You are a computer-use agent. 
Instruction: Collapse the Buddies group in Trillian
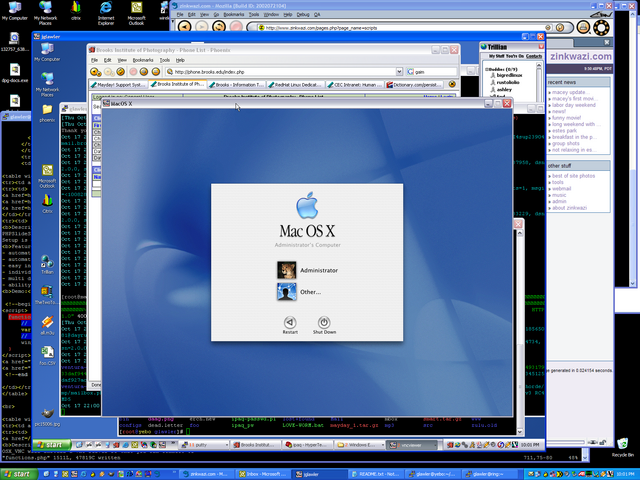point(487,69)
